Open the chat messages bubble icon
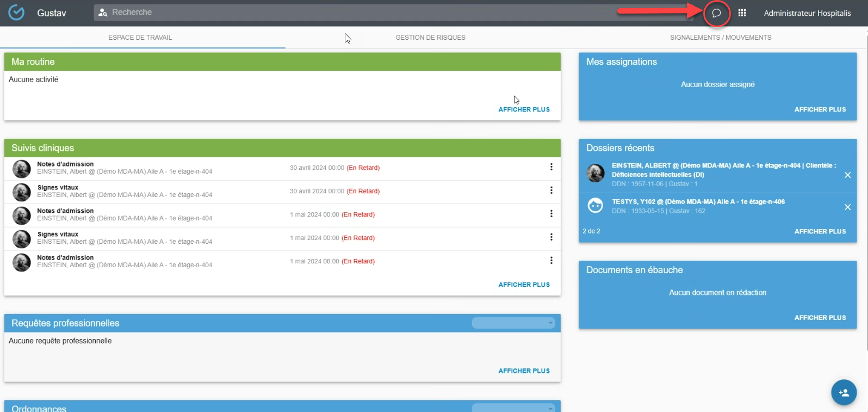Image resolution: width=868 pixels, height=412 pixels. click(x=716, y=13)
